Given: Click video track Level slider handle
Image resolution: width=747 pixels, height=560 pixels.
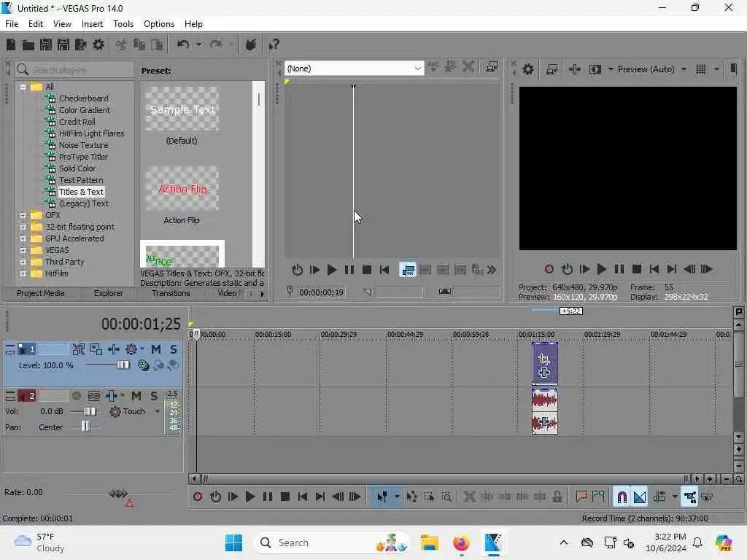Looking at the screenshot, I should [123, 365].
